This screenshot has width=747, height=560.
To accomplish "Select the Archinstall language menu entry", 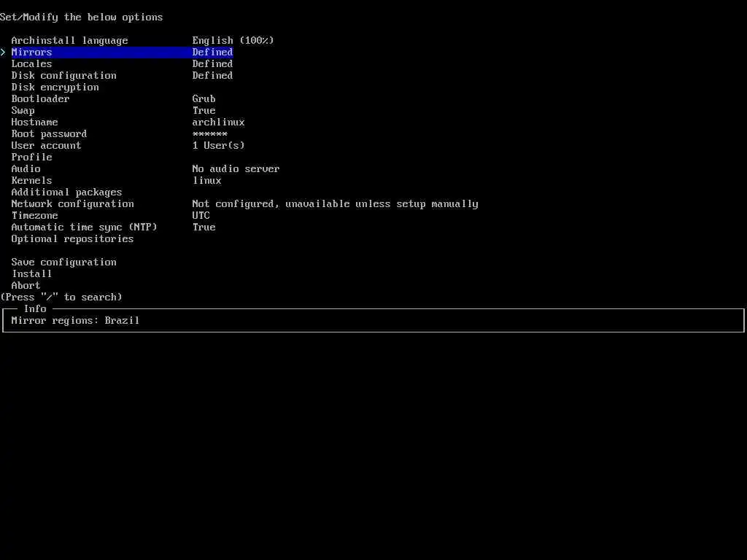I will tap(69, 41).
